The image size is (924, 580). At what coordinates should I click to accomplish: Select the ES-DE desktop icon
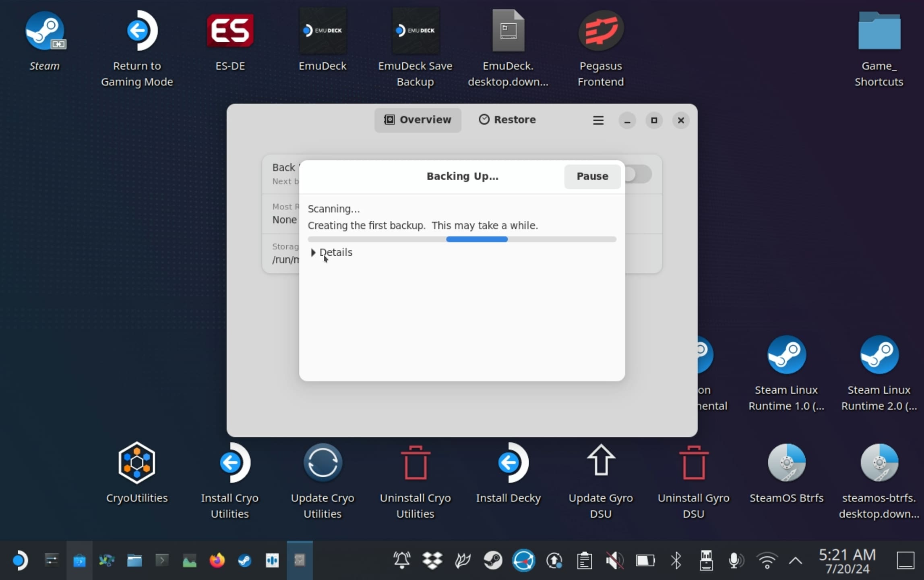230,41
